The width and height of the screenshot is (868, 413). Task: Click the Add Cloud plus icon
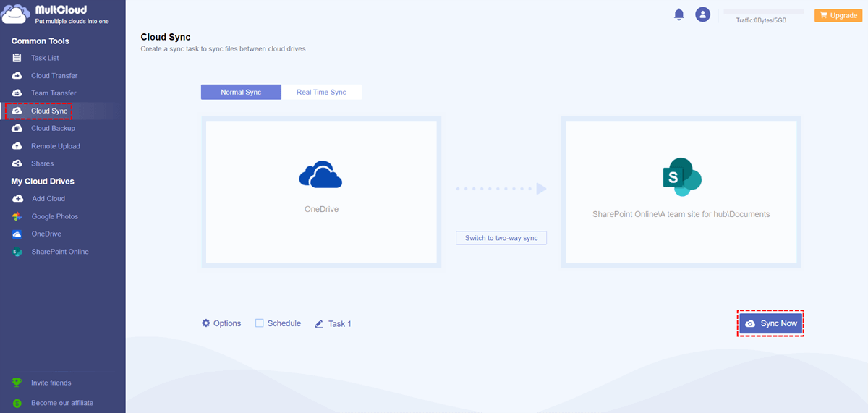tap(17, 198)
